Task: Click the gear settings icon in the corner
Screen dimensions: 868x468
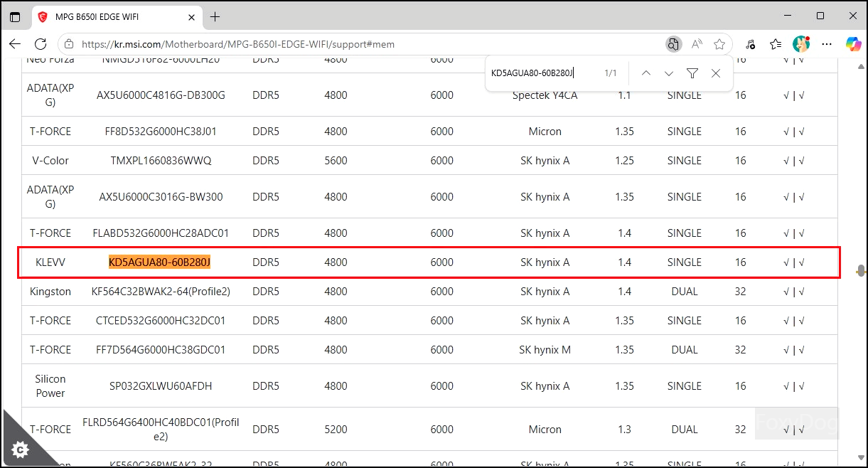Action: click(21, 450)
